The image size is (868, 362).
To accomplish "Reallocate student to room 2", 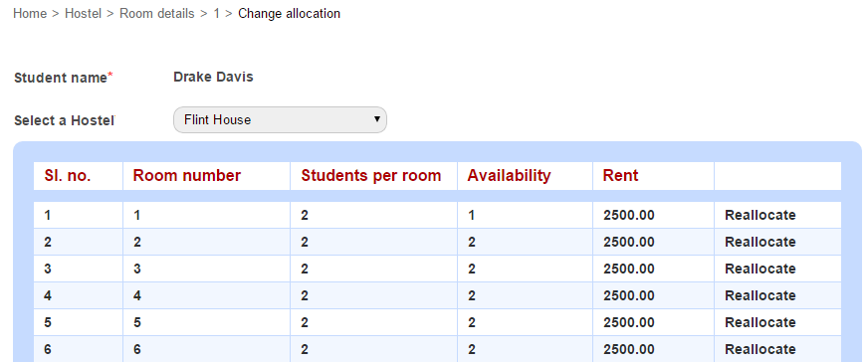I will [760, 242].
